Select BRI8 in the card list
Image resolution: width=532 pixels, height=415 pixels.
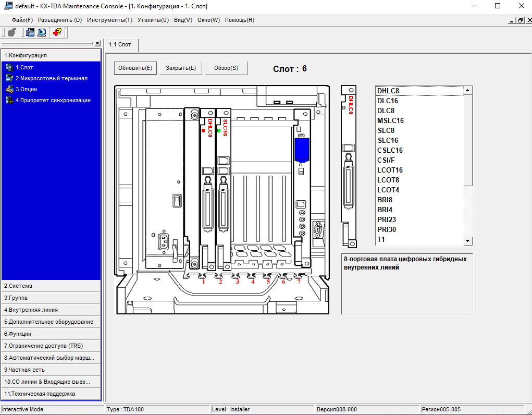pos(419,200)
